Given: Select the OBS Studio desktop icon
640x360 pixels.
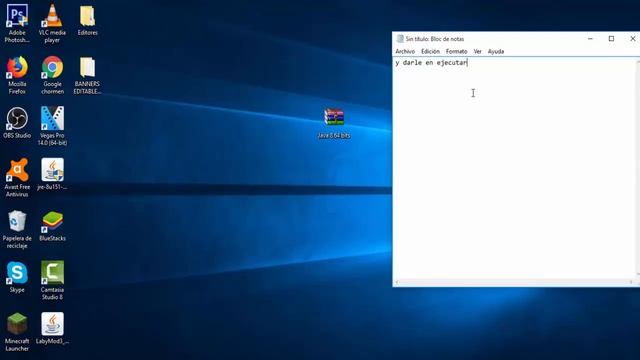Looking at the screenshot, I should [17, 118].
